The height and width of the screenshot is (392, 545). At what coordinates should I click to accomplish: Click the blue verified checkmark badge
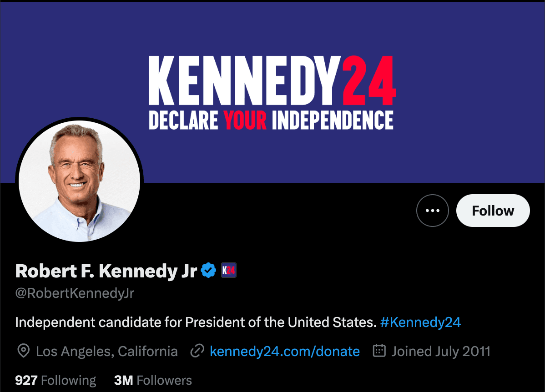coord(208,271)
